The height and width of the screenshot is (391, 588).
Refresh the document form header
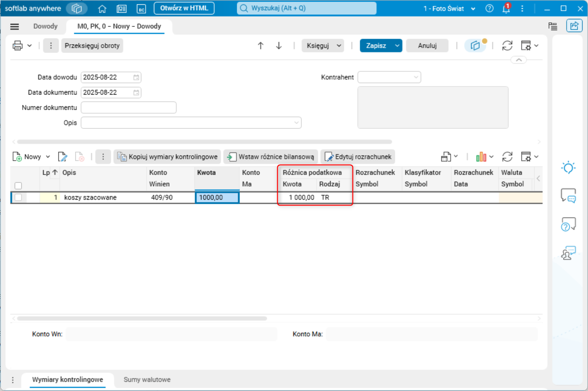[x=507, y=46]
